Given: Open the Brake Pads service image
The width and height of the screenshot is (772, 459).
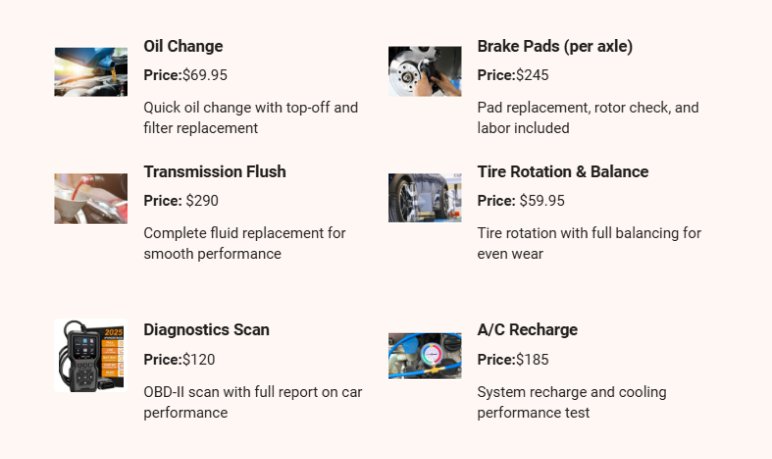Looking at the screenshot, I should (424, 72).
